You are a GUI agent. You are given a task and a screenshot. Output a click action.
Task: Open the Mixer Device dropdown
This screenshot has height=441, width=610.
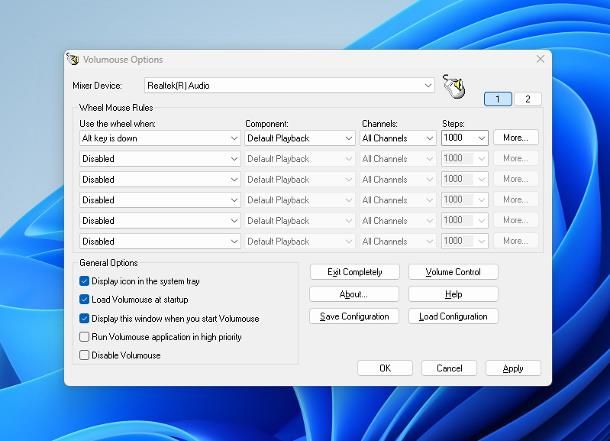[289, 85]
